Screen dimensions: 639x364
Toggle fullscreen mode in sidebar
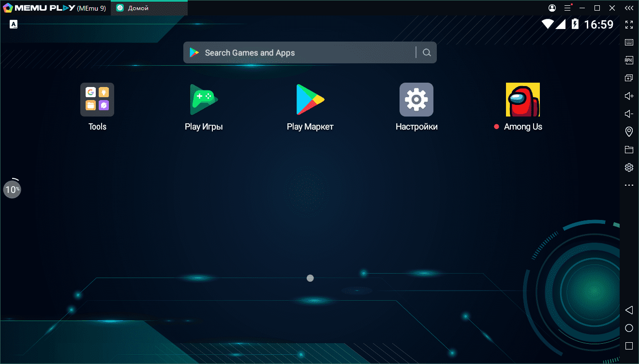(x=629, y=25)
